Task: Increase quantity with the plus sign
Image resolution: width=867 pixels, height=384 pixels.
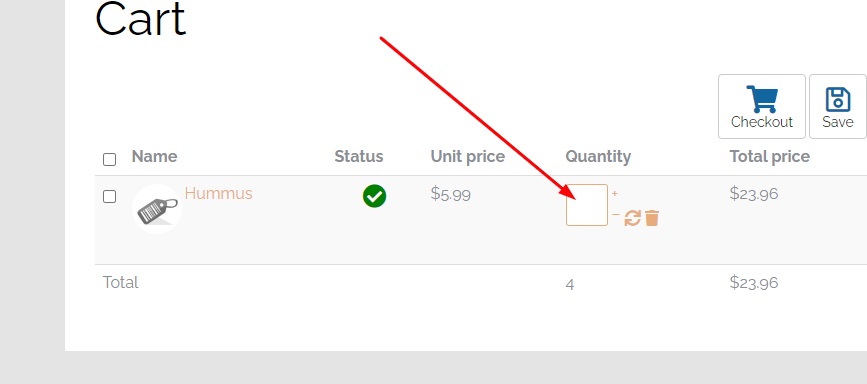Action: coord(615,194)
